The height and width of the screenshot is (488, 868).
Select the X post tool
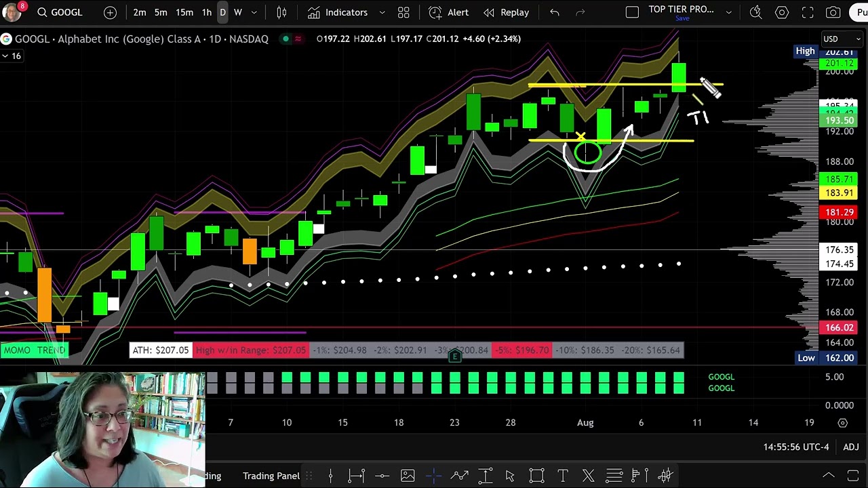588,476
